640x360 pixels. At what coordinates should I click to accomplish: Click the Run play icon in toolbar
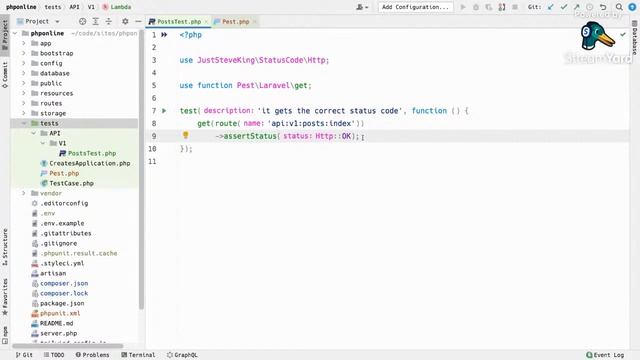(463, 7)
